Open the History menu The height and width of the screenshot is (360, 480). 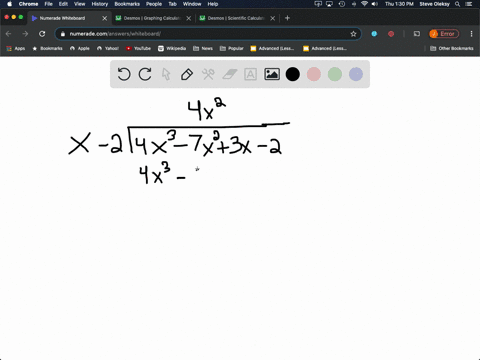(100, 4)
